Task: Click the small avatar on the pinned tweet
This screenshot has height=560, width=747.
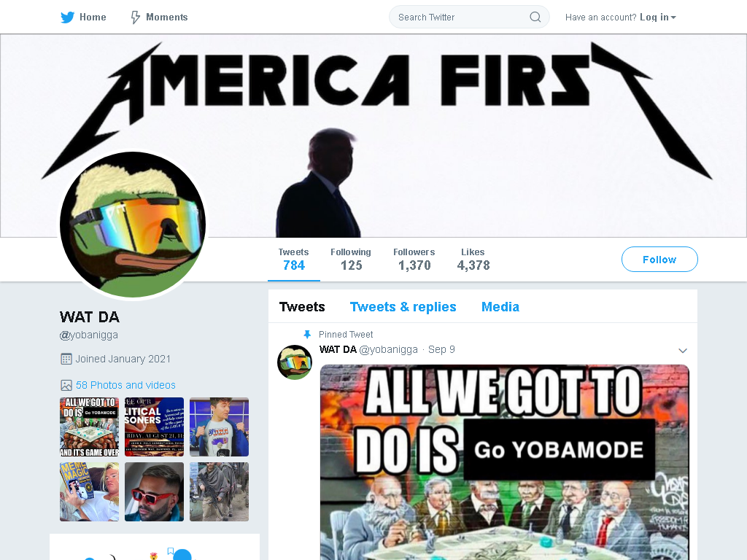Action: click(295, 362)
